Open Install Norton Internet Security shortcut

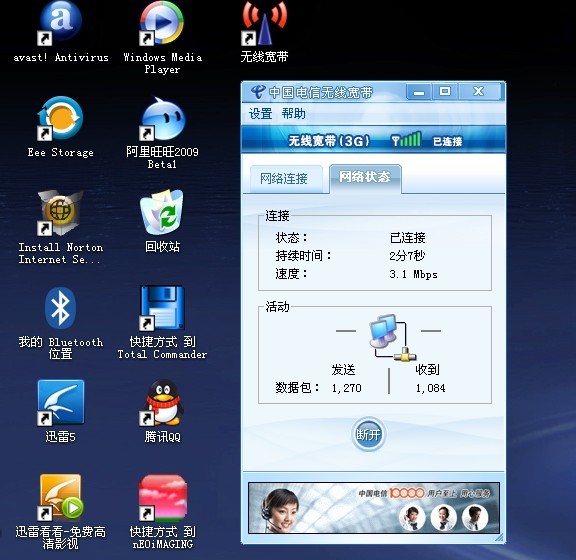pyautogui.click(x=61, y=213)
